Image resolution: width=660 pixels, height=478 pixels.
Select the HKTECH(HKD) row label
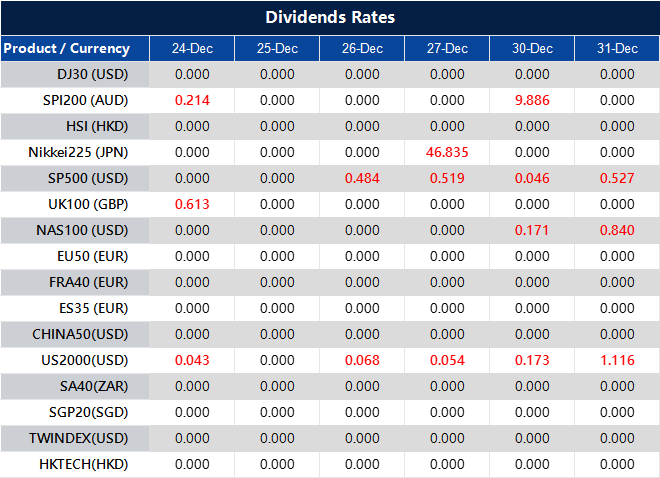pos(83,464)
